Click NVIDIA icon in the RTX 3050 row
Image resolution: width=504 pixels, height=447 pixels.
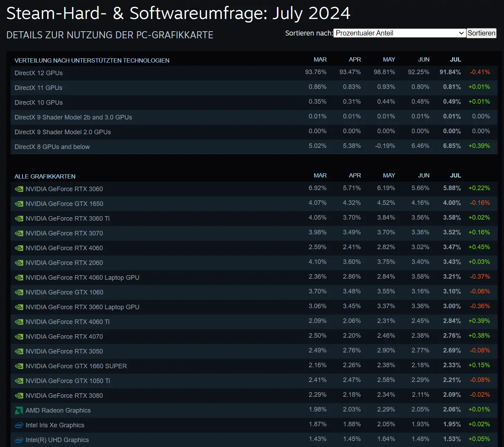pos(19,351)
